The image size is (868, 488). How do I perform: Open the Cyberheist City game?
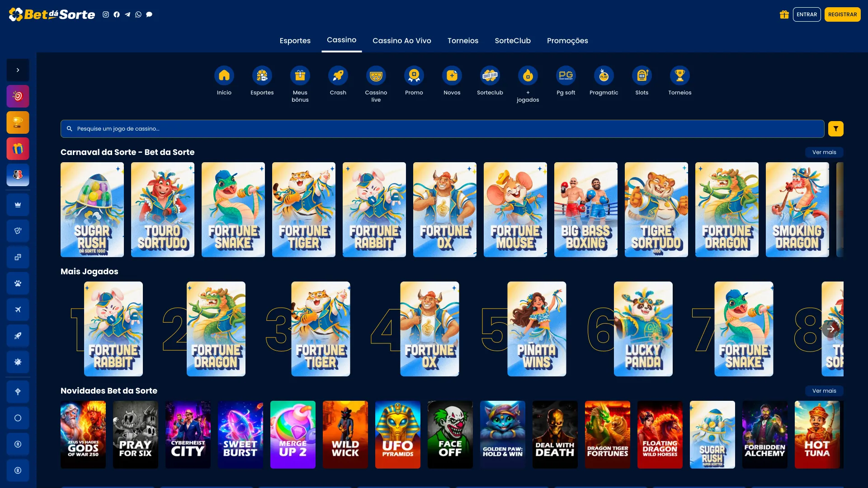click(188, 435)
